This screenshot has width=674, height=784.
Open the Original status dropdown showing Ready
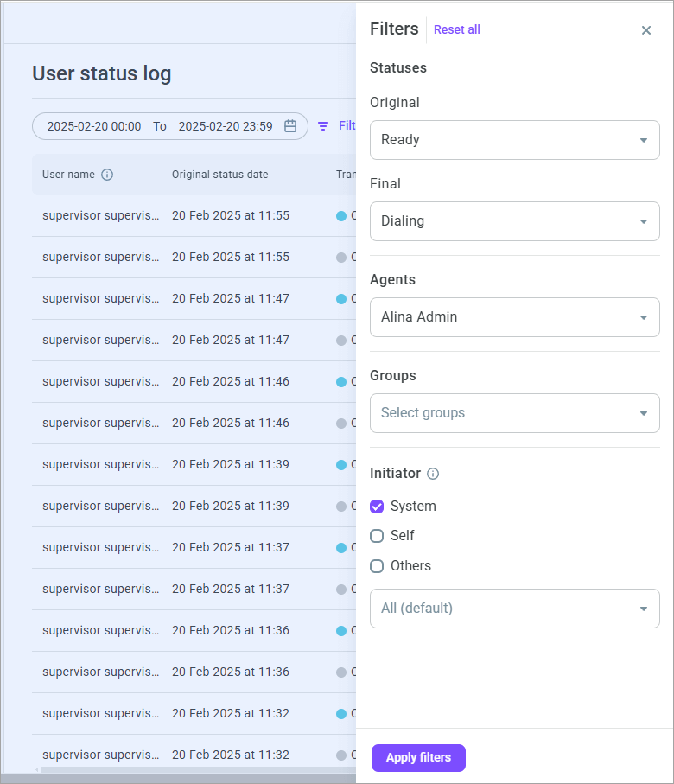[514, 140]
